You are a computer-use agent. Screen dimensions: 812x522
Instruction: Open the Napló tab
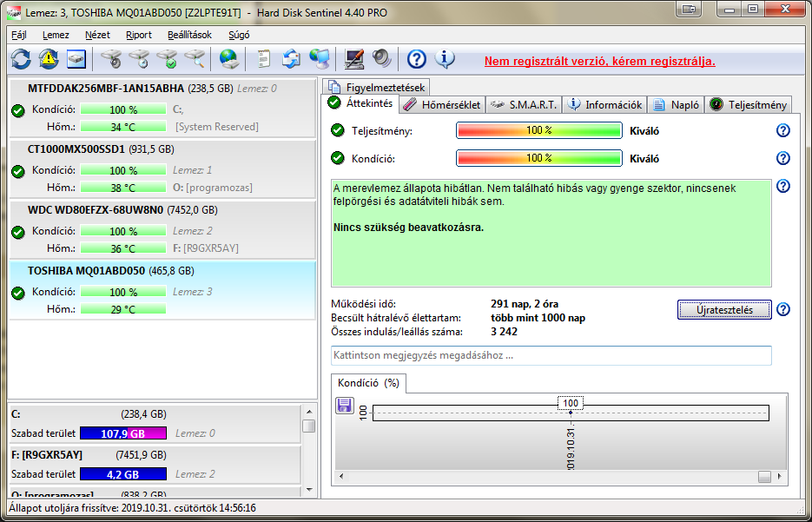(x=677, y=104)
